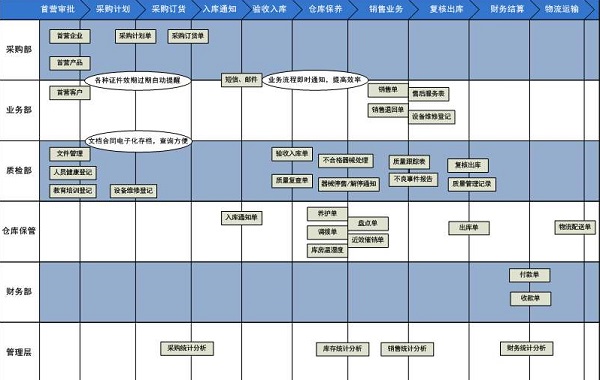
Task: Open the 库存统计分析 box
Action: [342, 349]
